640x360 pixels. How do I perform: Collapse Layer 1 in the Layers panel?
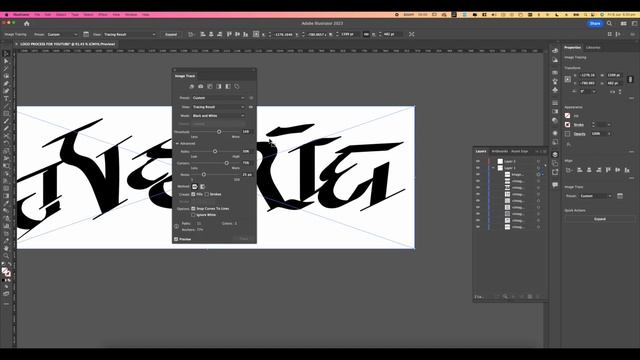click(x=493, y=168)
